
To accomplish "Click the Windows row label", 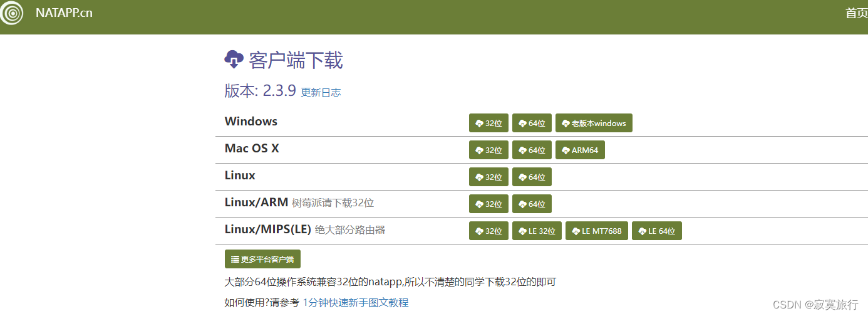I will (x=251, y=122).
